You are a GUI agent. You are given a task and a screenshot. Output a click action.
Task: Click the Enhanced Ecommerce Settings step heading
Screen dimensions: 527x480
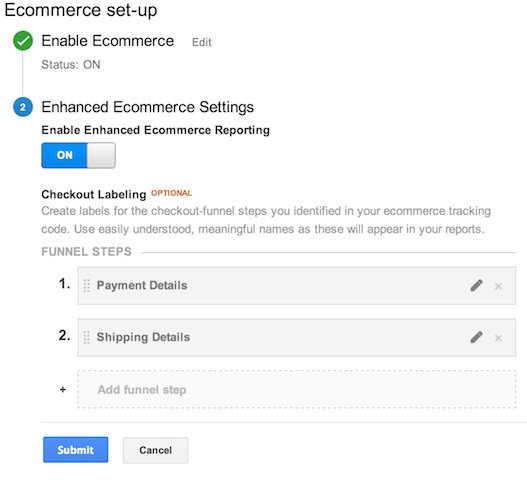point(148,107)
